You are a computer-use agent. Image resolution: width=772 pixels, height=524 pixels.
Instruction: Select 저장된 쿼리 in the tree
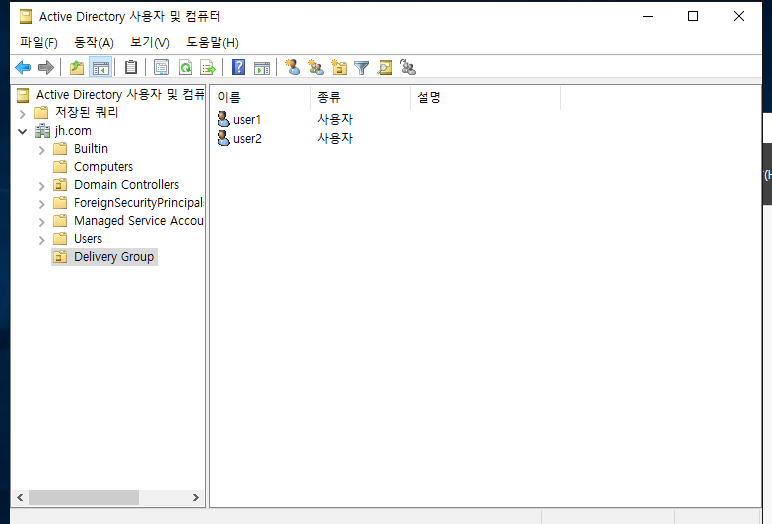coord(86,113)
